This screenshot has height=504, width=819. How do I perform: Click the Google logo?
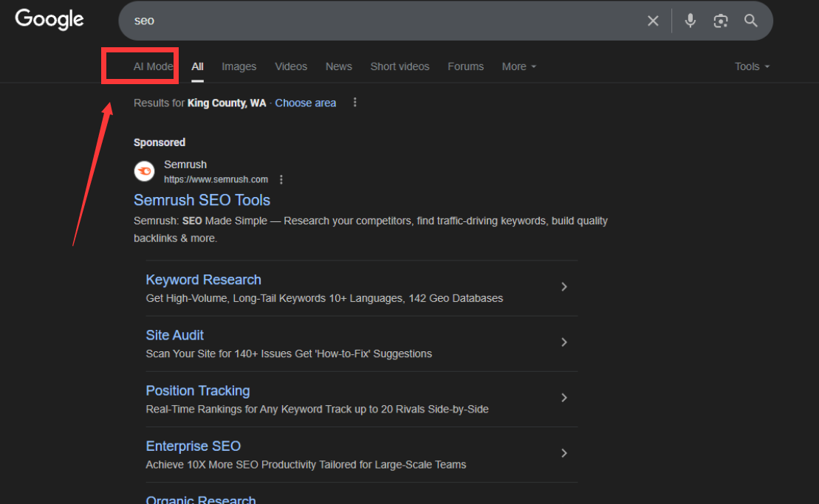pos(49,20)
